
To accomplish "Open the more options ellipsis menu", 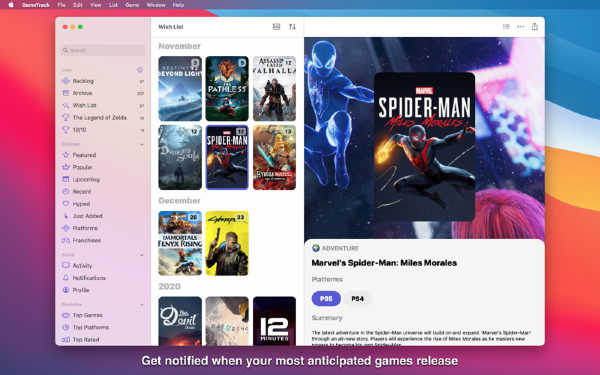I will tap(520, 26).
